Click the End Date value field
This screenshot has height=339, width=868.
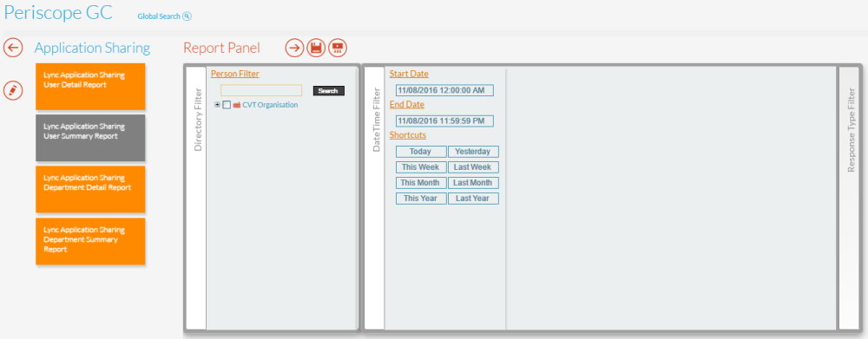tap(444, 121)
